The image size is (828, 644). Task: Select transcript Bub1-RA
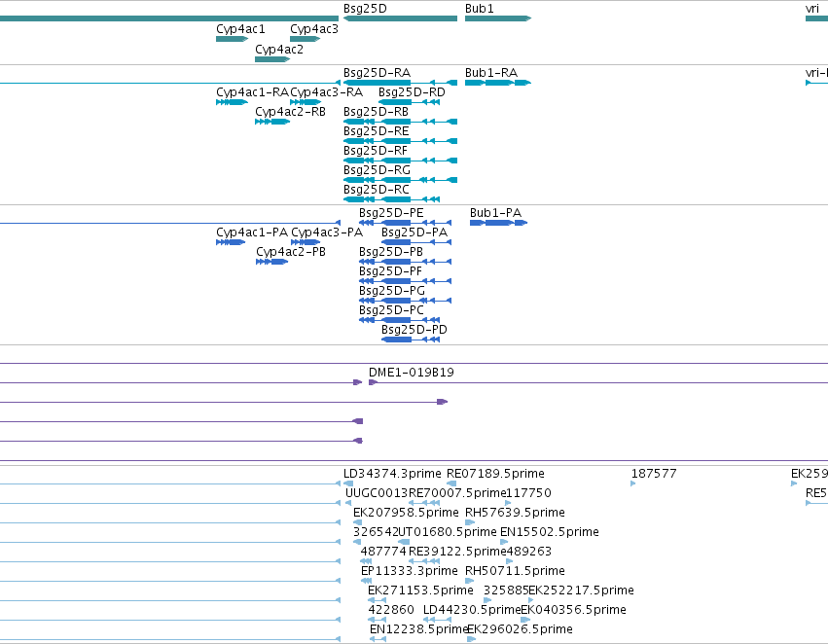[x=498, y=83]
